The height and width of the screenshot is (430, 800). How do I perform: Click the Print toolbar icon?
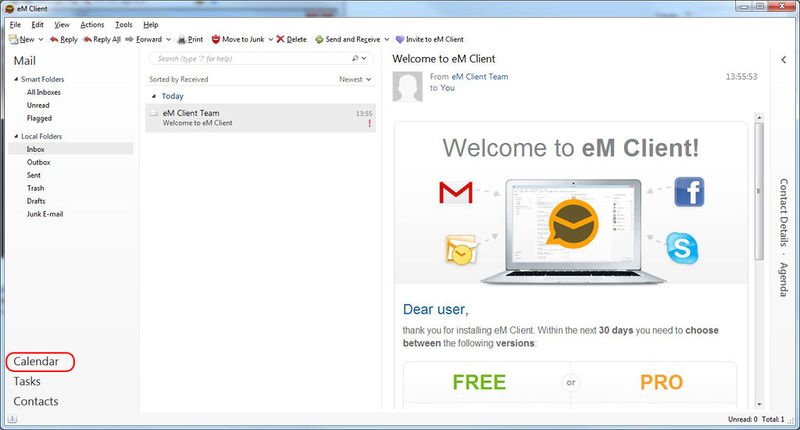click(181, 39)
